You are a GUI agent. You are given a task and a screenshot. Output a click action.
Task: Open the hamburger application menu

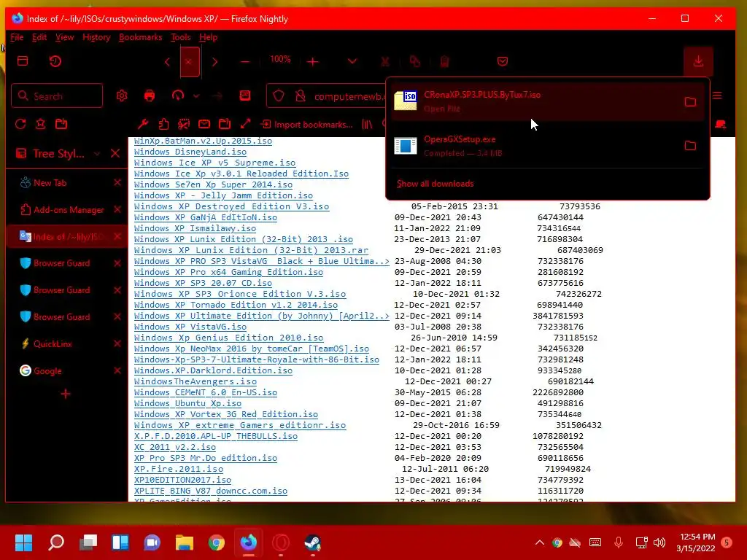click(718, 96)
